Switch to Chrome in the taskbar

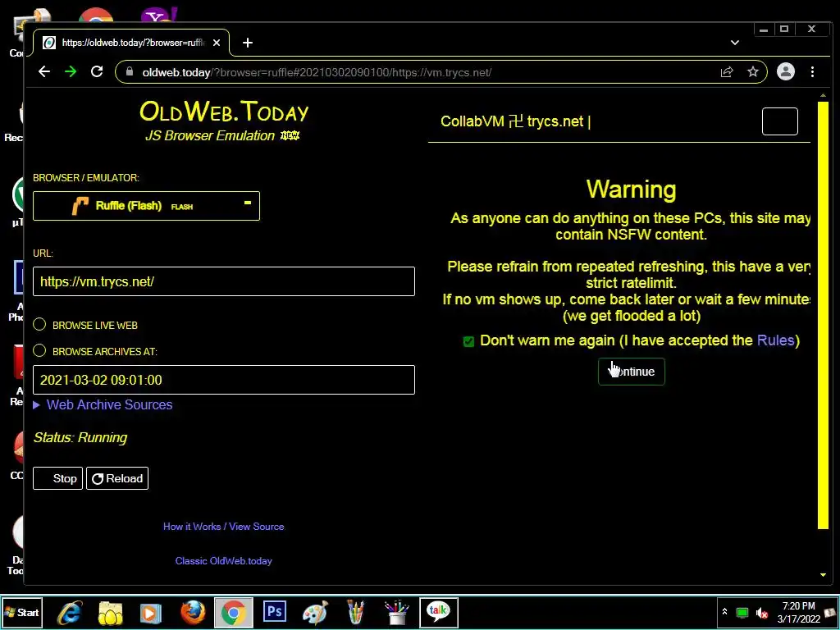pyautogui.click(x=234, y=612)
